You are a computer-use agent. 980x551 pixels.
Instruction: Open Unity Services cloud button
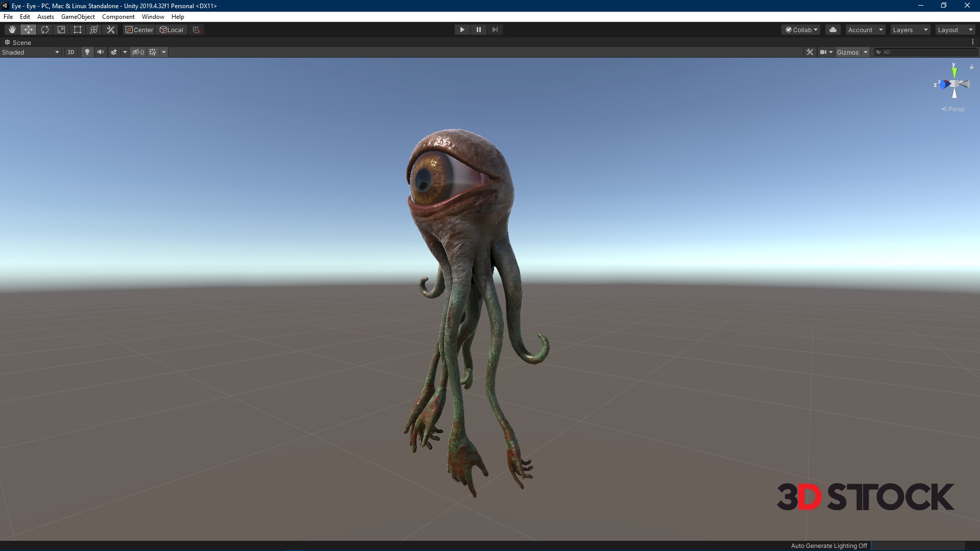pyautogui.click(x=833, y=30)
